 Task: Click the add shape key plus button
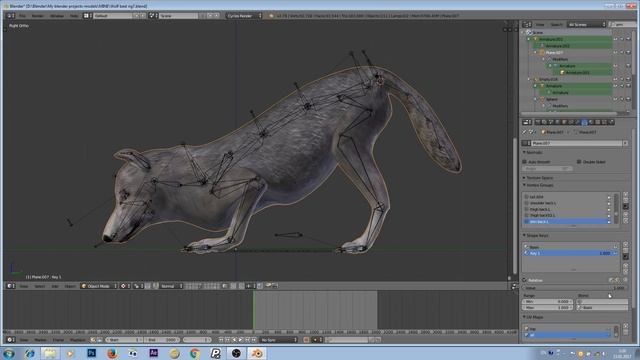click(x=625, y=244)
